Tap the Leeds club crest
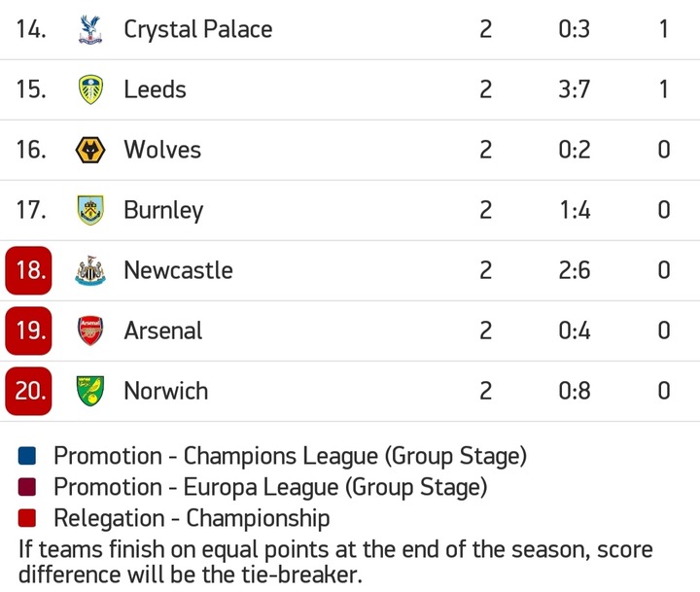Viewport: 700px width, 592px height. click(90, 89)
